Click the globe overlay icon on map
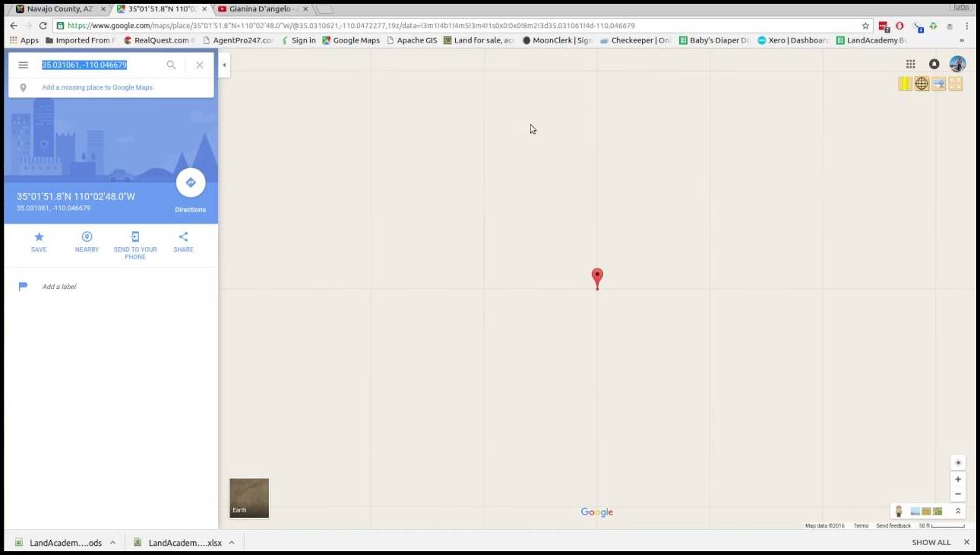The image size is (980, 555). point(922,84)
